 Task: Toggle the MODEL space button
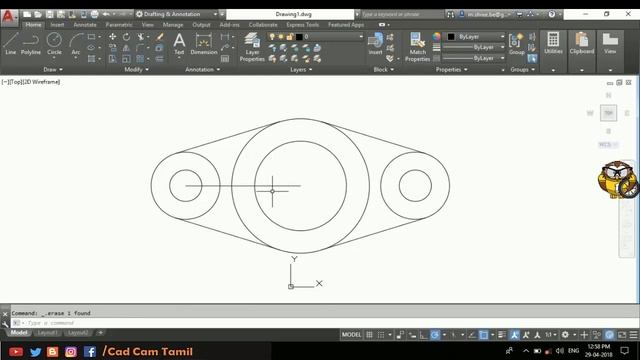(351, 335)
